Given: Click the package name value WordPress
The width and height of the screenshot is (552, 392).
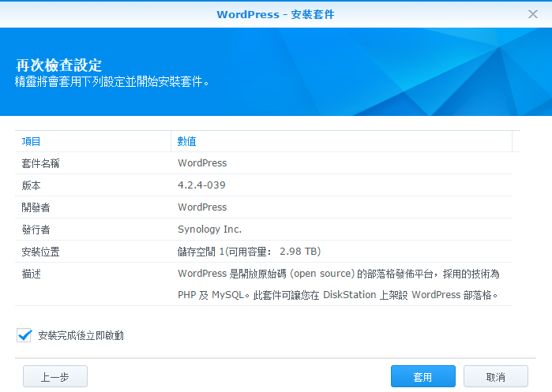Looking at the screenshot, I should click(202, 162).
